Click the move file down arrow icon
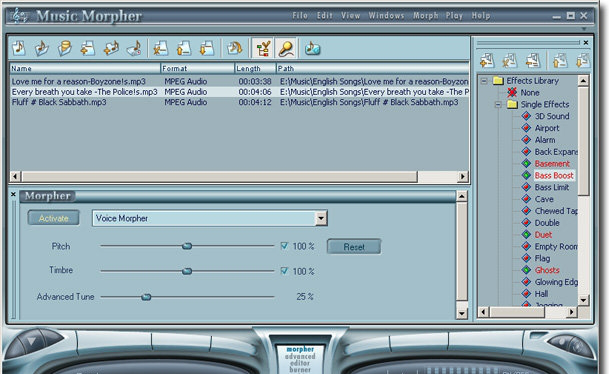The image size is (609, 388). [x=206, y=49]
